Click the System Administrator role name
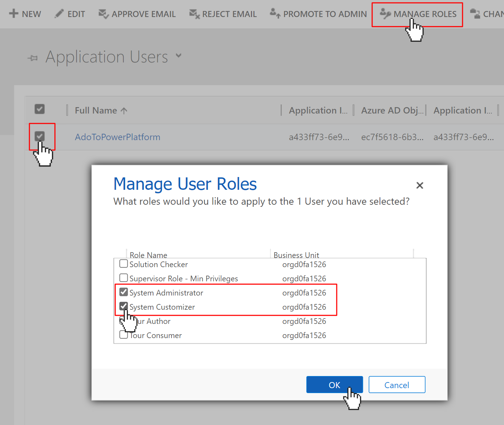This screenshot has width=504, height=425. [166, 293]
